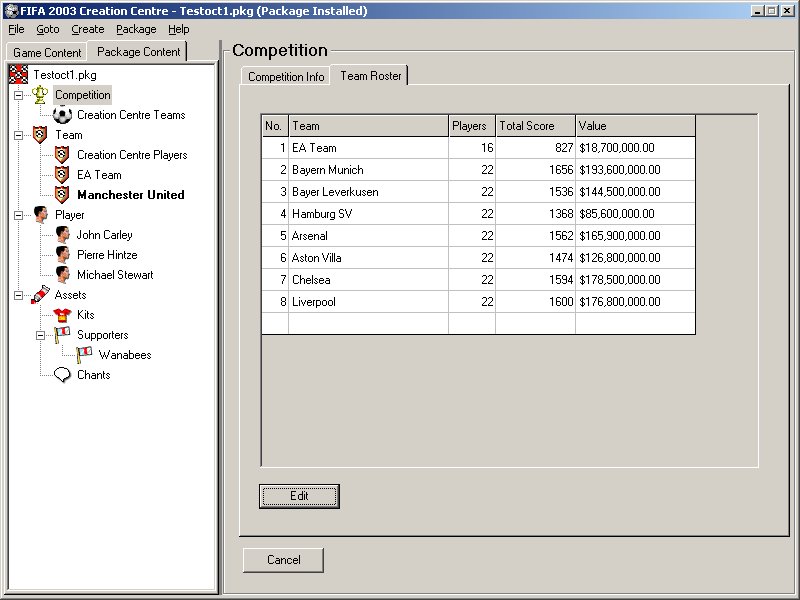Select Creation Centre Teams label in the tree
Viewport: 800px width, 600px height.
point(131,115)
